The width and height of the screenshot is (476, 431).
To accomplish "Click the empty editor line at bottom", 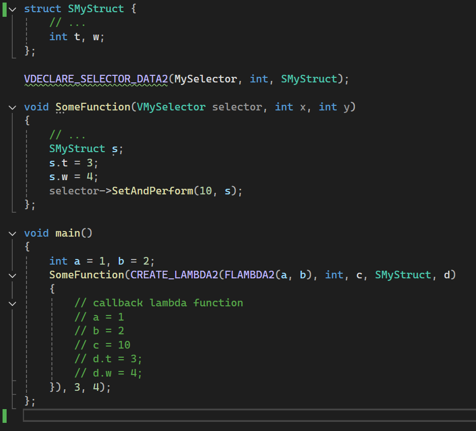I will [249, 415].
